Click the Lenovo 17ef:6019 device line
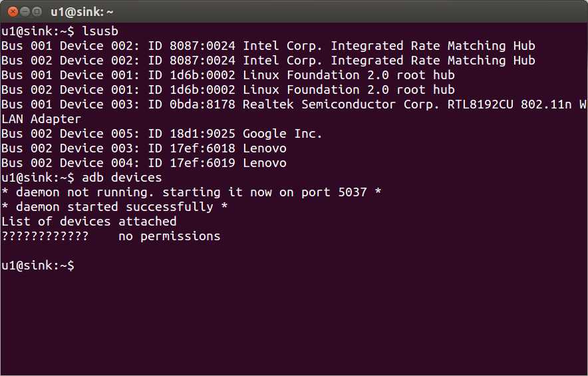Viewport: 588px width, 376px height. (x=144, y=163)
